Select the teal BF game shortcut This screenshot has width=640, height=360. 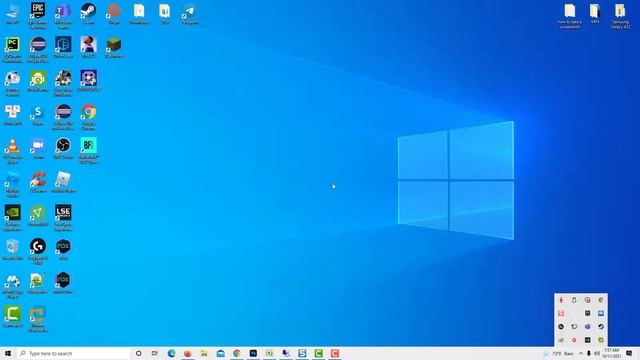[89, 150]
